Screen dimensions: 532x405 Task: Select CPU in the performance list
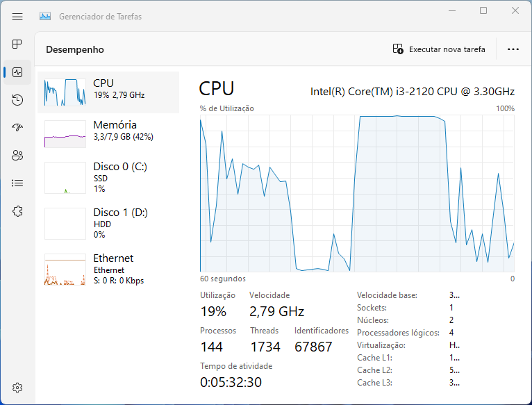click(108, 92)
